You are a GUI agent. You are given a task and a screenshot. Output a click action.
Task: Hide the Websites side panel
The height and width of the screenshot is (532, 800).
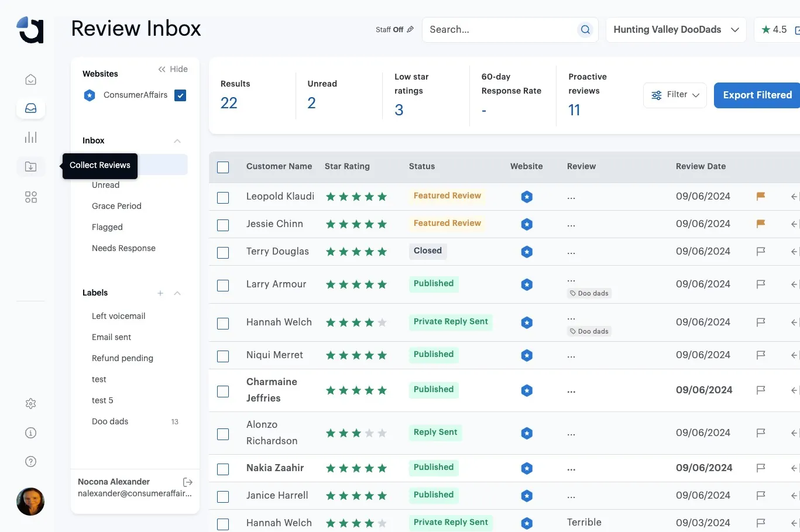point(173,69)
